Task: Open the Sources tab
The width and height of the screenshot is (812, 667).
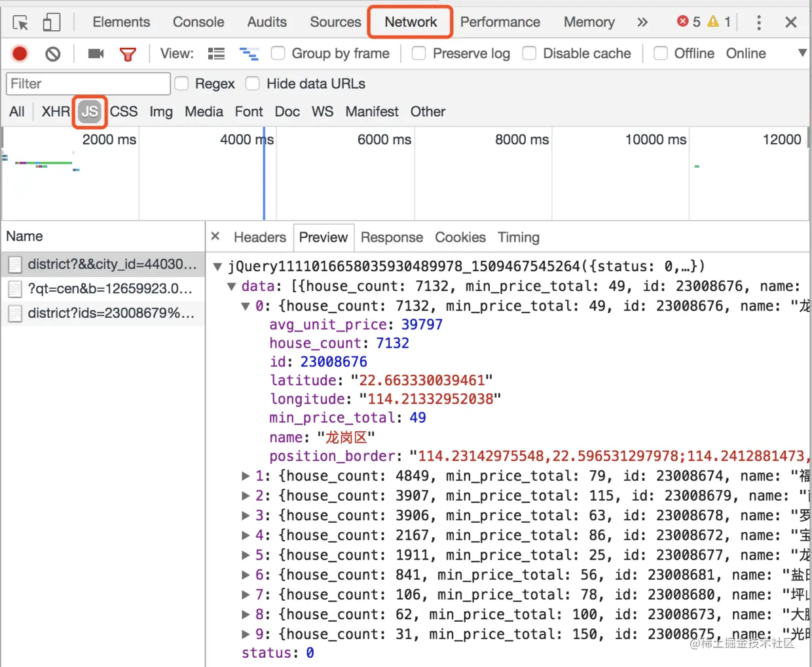Action: (335, 22)
